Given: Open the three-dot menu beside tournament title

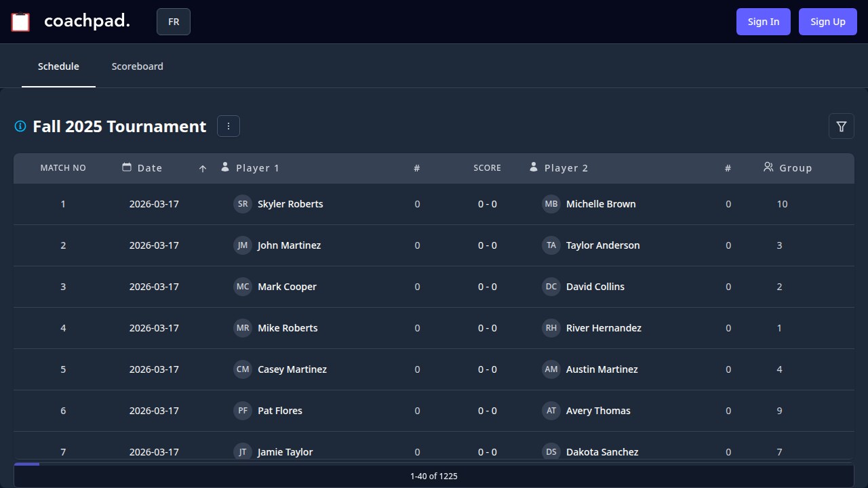Looking at the screenshot, I should tap(228, 126).
